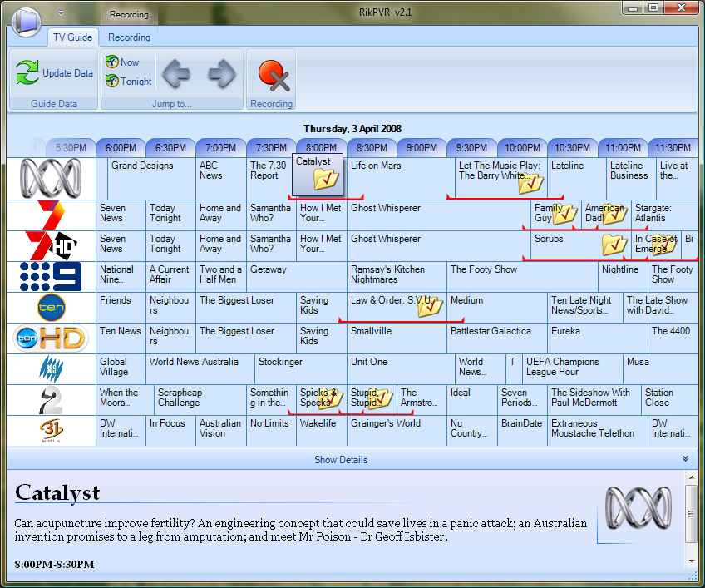Screen dimensions: 705x588
Task: Select the 7:00PM time tab
Action: coord(221,147)
